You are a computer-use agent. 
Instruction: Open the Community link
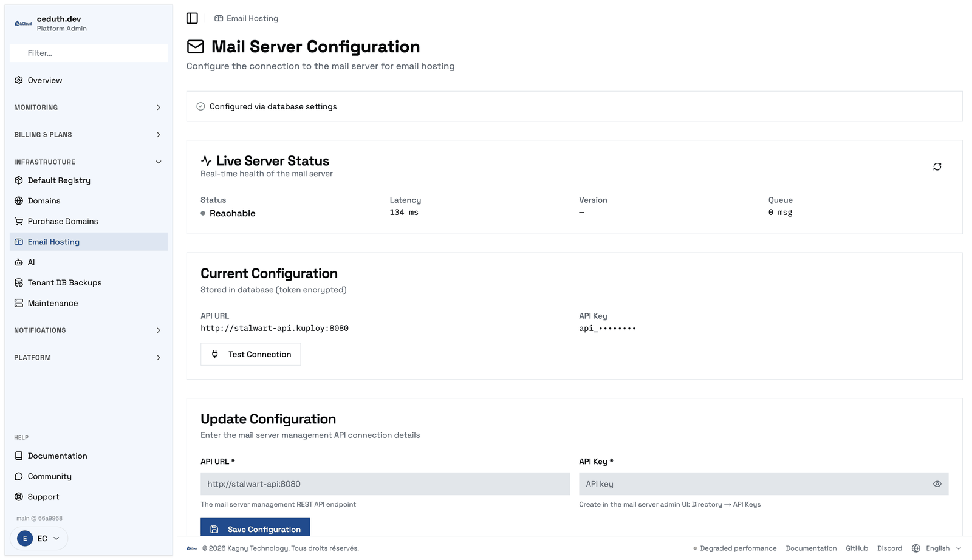coord(89,476)
